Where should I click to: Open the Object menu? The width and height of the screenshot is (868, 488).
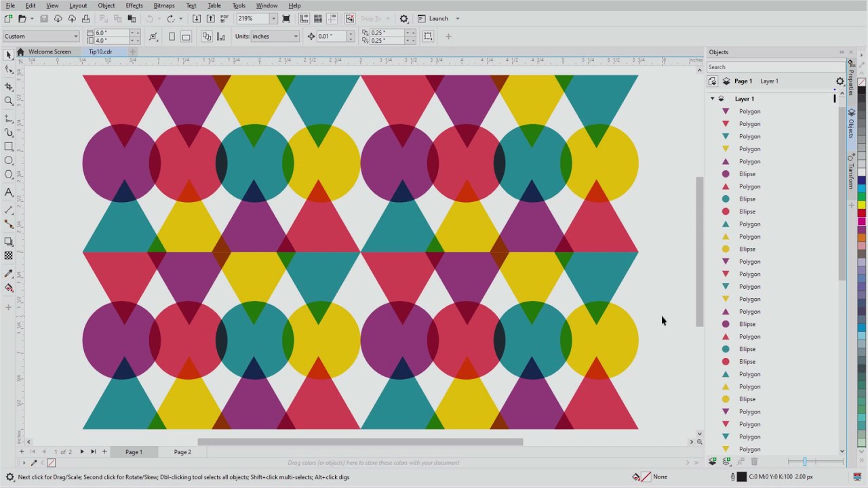[x=106, y=5]
